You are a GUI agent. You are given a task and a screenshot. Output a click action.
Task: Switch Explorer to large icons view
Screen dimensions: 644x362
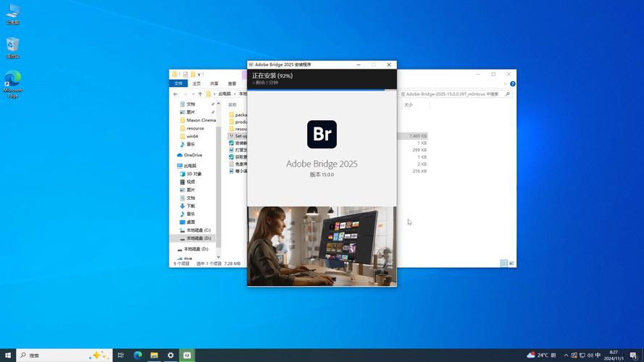[x=511, y=263]
